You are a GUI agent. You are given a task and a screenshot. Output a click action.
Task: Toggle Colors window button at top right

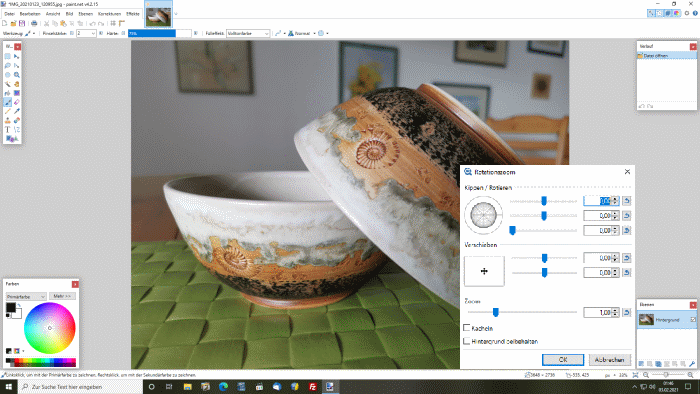pos(676,13)
